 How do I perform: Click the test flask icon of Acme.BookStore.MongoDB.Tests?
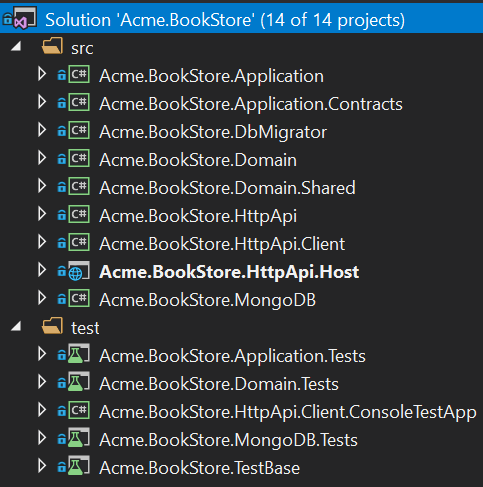79,438
